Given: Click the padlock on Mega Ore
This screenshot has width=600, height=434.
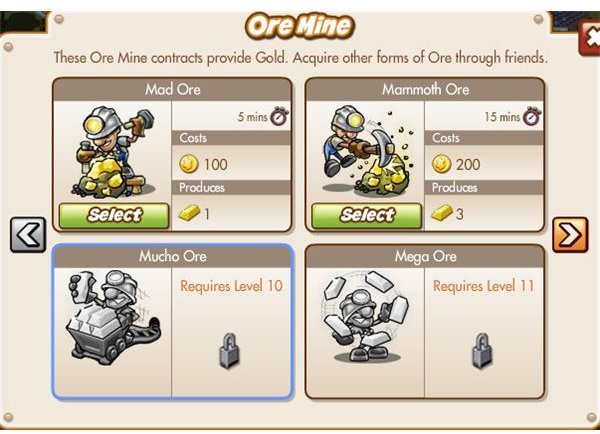Looking at the screenshot, I should coord(482,351).
